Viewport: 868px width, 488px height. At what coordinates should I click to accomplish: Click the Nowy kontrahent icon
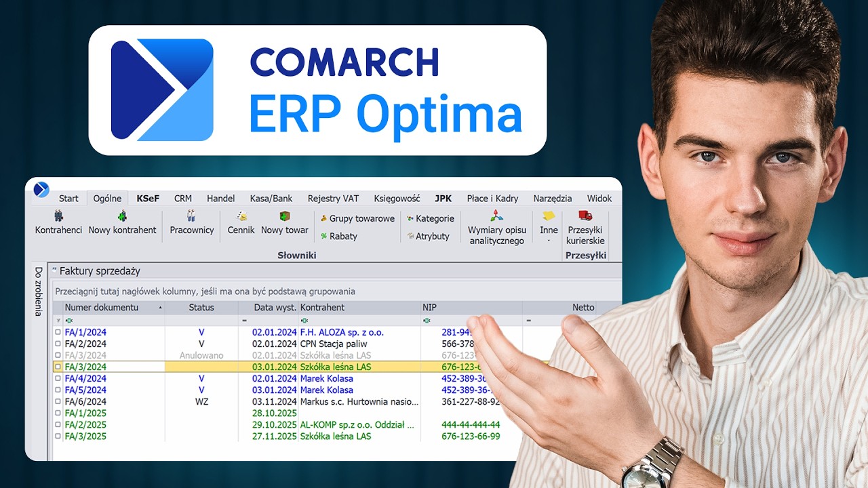(x=122, y=216)
